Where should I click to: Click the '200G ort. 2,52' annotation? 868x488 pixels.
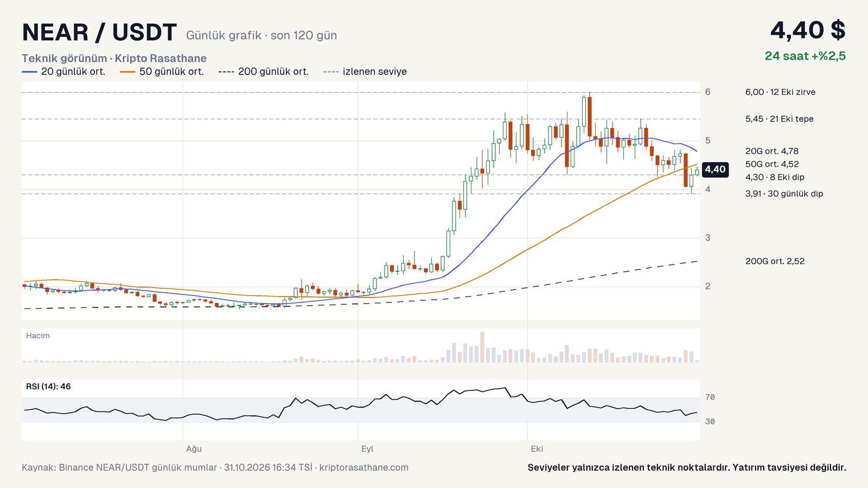pyautogui.click(x=775, y=261)
